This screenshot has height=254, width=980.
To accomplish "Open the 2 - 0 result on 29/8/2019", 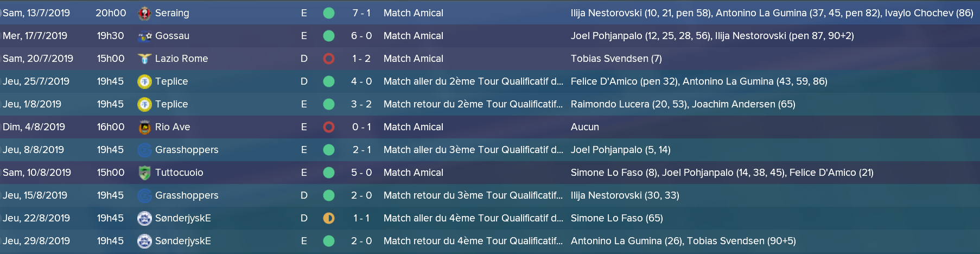I will (361, 241).
